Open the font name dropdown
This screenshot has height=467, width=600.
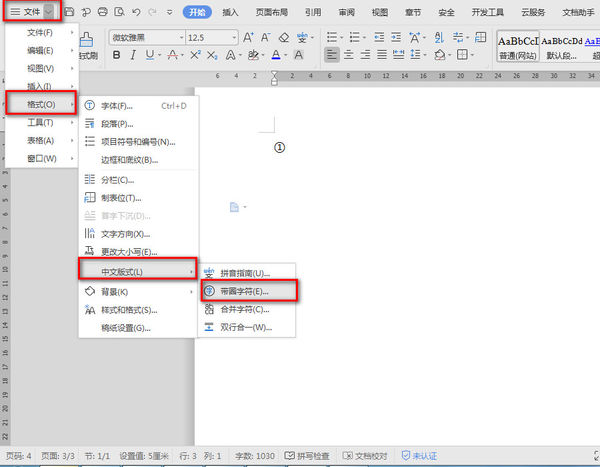pos(182,38)
